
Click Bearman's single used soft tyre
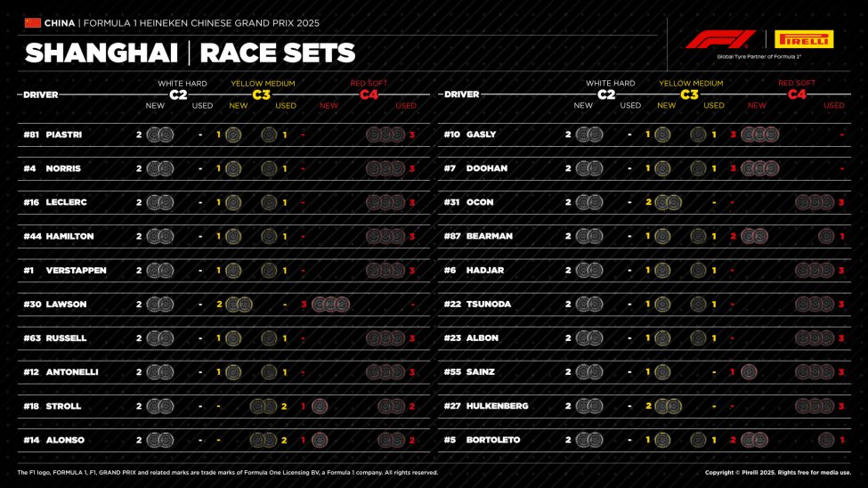pos(825,236)
